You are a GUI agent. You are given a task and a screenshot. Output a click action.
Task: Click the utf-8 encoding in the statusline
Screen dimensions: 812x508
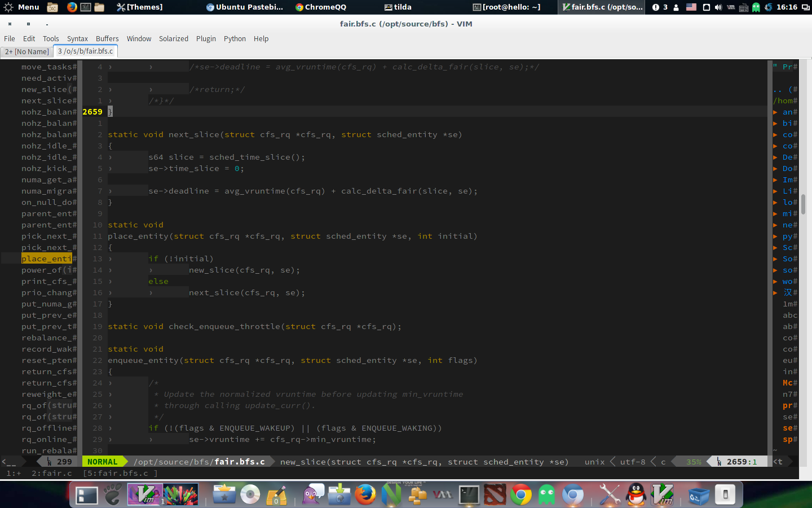coord(633,462)
